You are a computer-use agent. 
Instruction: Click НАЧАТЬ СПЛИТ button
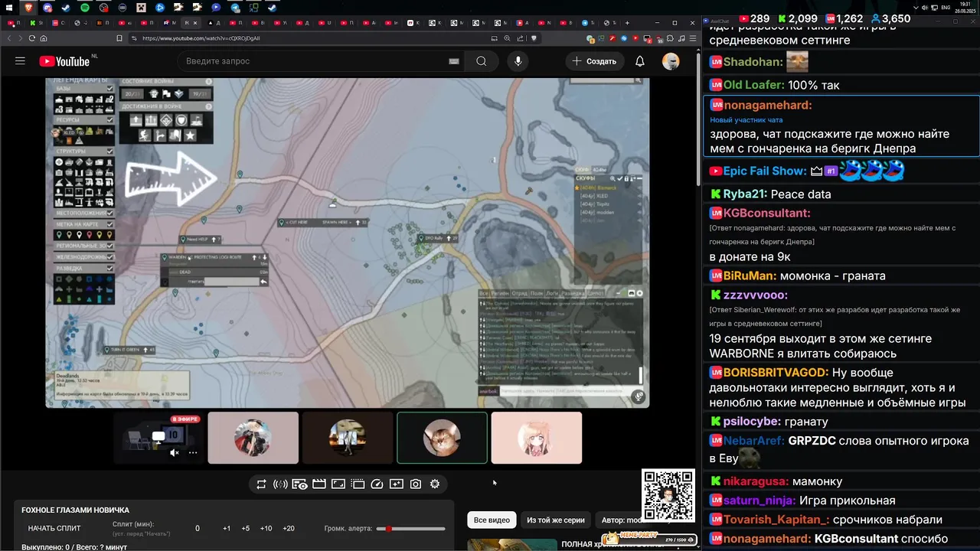(54, 528)
